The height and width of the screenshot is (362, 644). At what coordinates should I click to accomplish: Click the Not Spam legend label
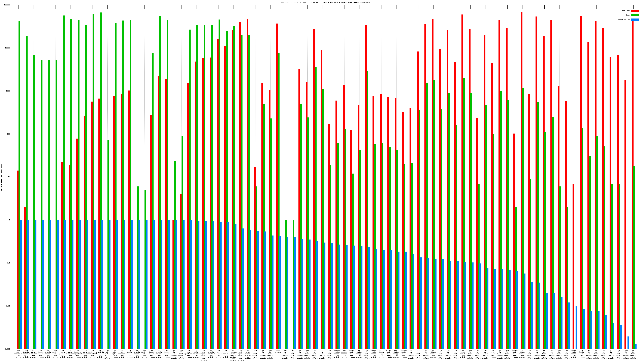(x=626, y=11)
